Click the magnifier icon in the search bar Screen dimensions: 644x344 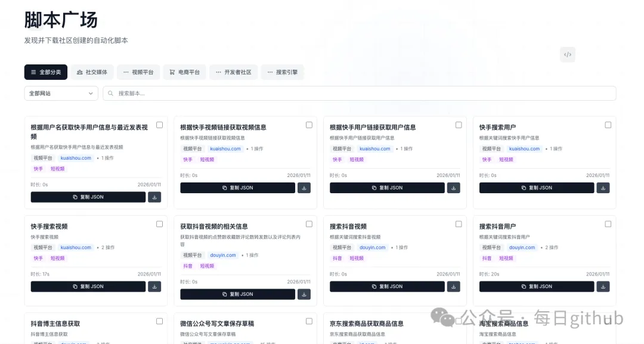[110, 93]
